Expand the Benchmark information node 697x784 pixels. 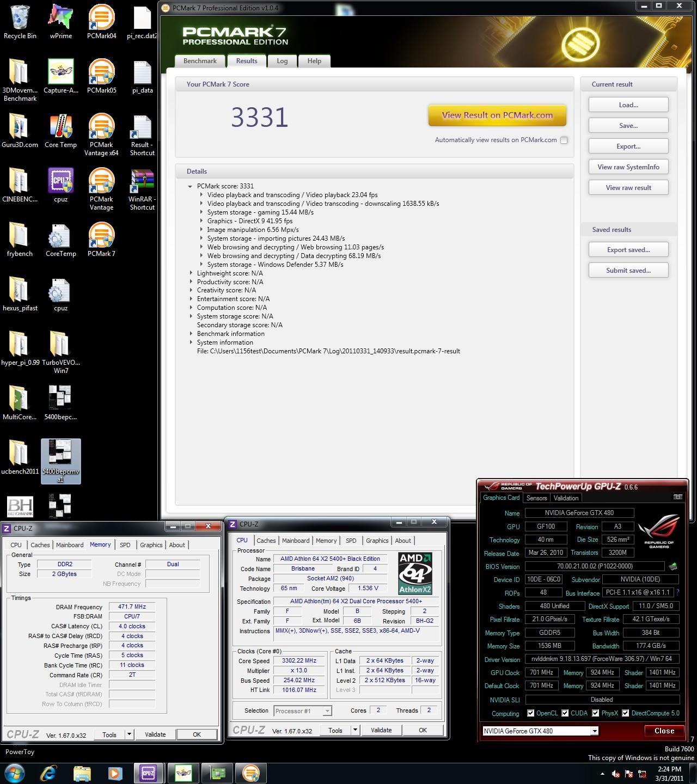(x=191, y=334)
